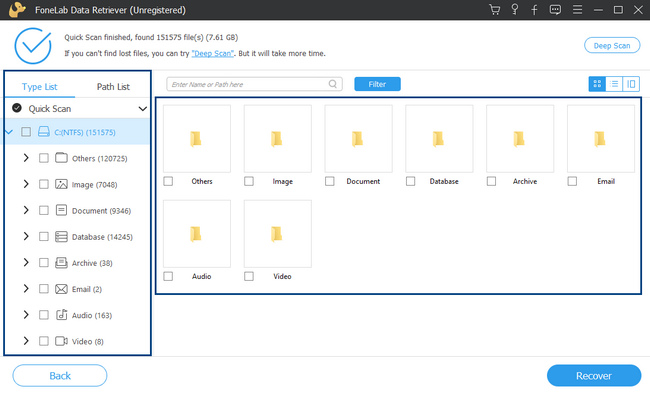Switch to detail content view icon
Screen dimensions: 650x395
click(x=631, y=84)
